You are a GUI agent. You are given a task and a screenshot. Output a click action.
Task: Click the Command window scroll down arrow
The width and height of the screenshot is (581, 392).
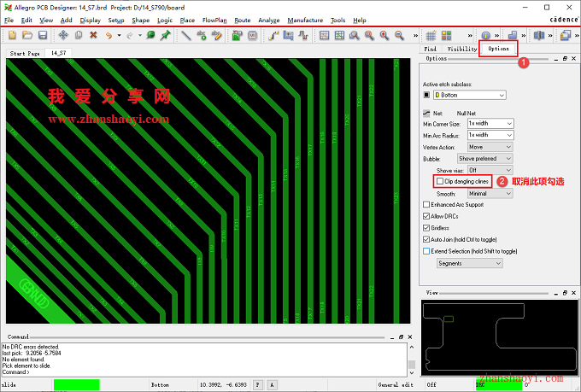tap(412, 372)
